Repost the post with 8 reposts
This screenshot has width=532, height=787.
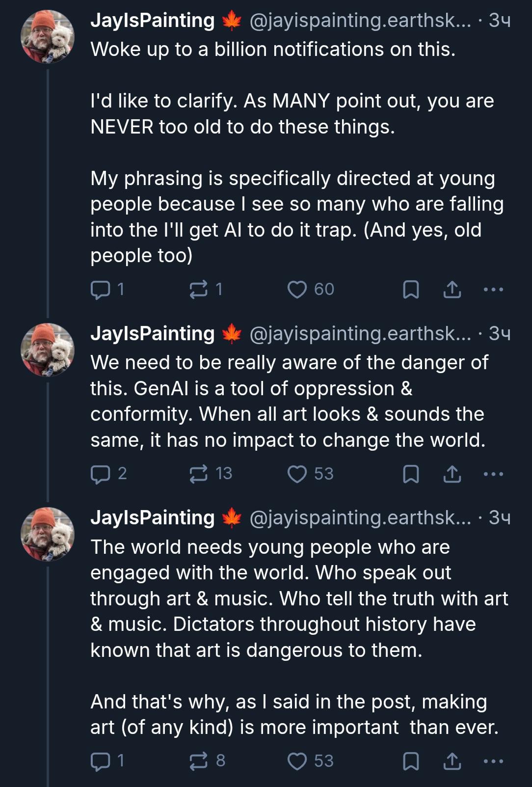pyautogui.click(x=198, y=761)
